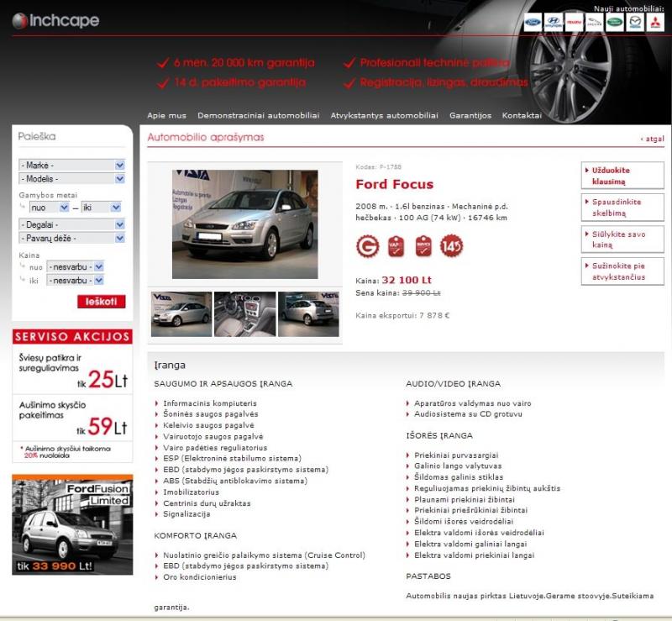The height and width of the screenshot is (621, 672).
Task: Open the minimum price "nuo" dropdown
Action: [75, 266]
